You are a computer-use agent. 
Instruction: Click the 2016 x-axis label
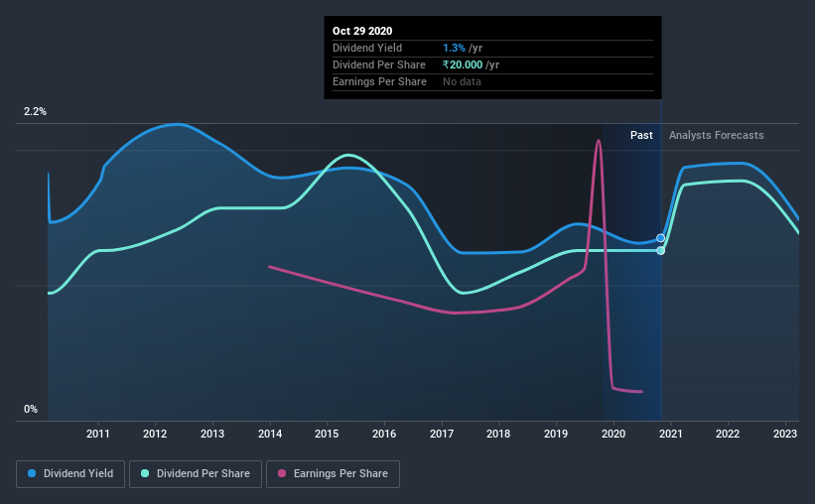[384, 434]
